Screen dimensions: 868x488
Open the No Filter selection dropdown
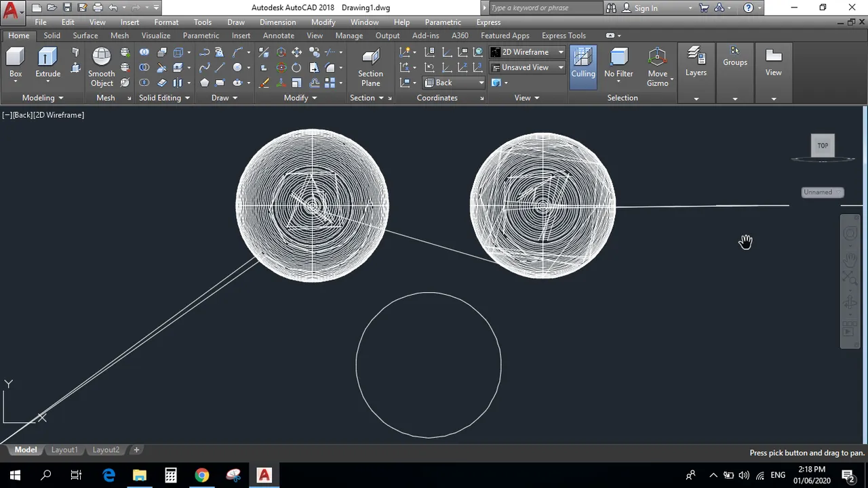(618, 66)
